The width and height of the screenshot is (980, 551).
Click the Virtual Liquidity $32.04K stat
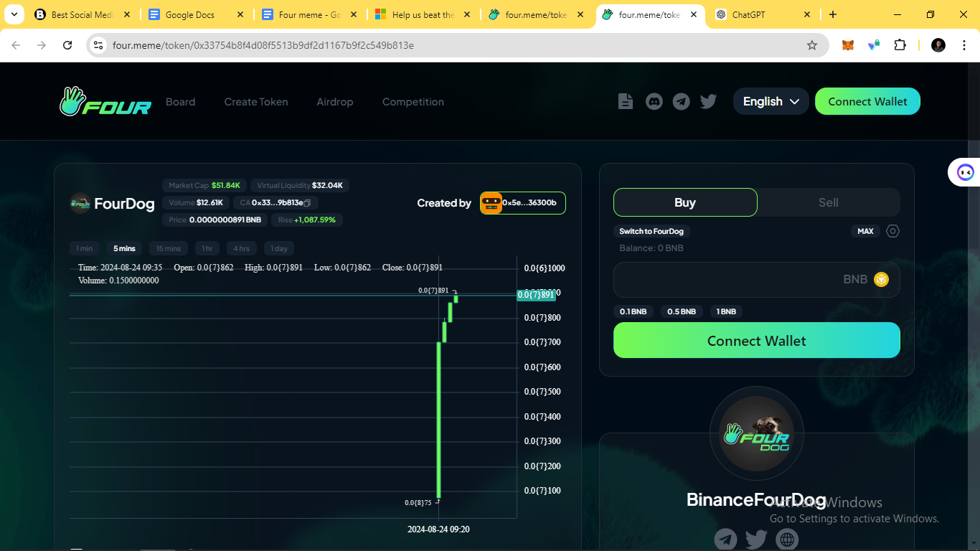300,185
